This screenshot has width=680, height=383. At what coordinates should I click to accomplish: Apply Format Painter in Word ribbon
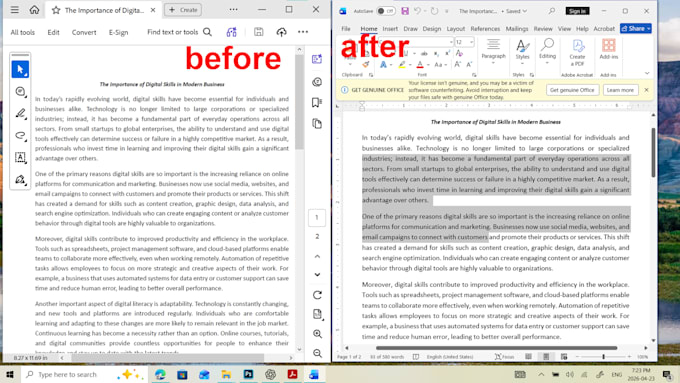(x=366, y=65)
